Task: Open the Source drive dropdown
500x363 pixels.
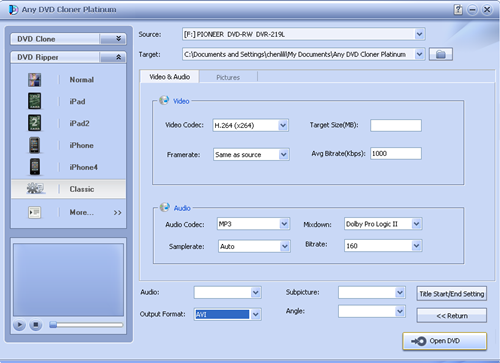Action: coord(419,34)
